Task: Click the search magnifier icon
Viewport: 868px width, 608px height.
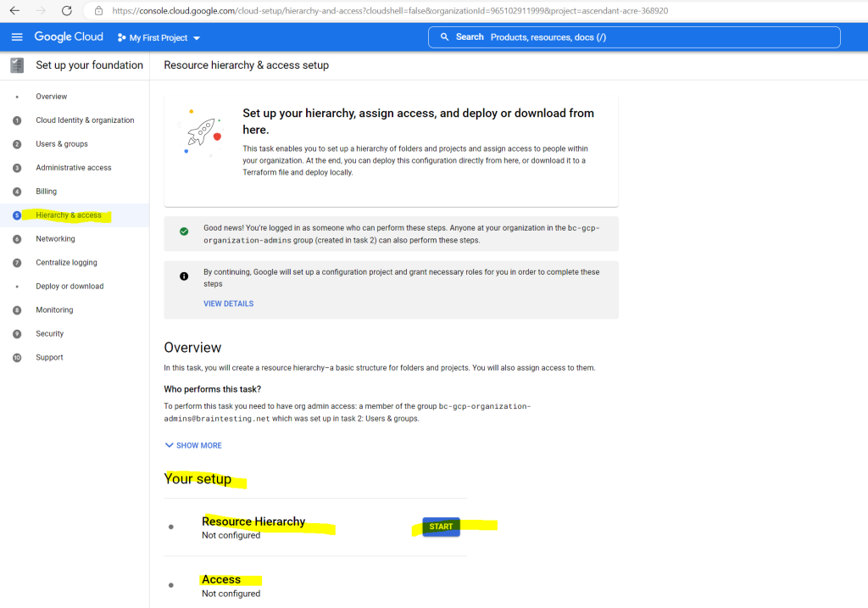Action: [444, 37]
